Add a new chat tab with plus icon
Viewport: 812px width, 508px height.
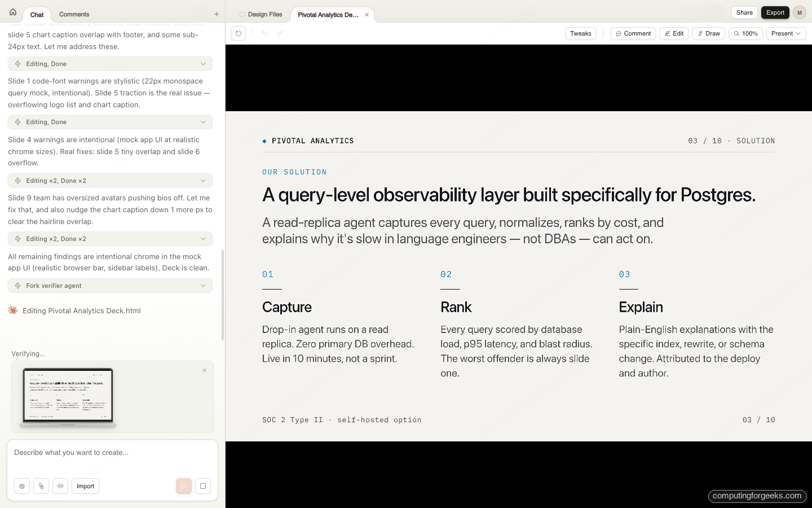coord(217,14)
